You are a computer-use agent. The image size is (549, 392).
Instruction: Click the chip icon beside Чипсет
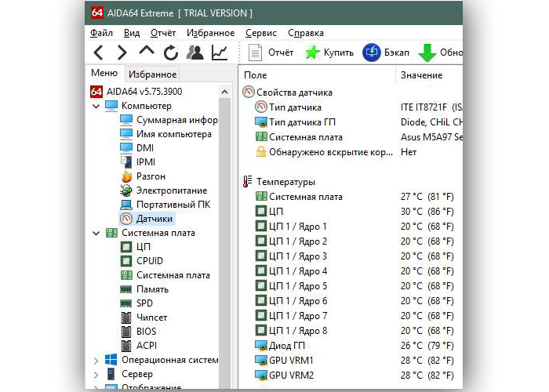click(126, 318)
